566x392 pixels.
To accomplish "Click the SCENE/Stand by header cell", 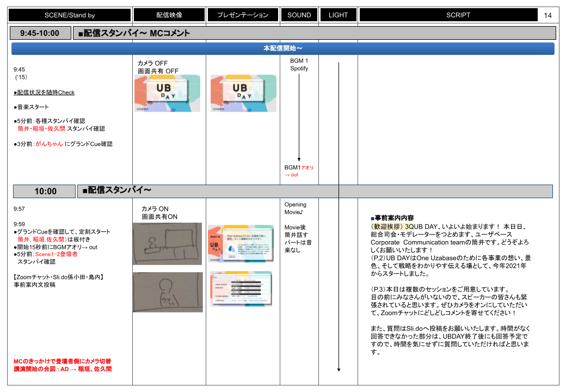I will point(71,15).
